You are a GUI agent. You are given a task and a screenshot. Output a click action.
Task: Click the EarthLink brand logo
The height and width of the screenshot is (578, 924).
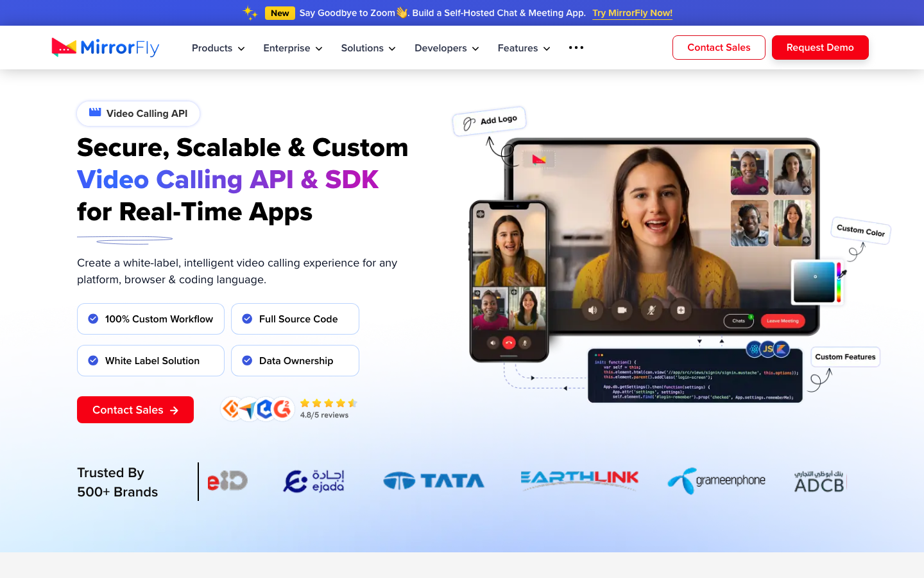pyautogui.click(x=579, y=480)
